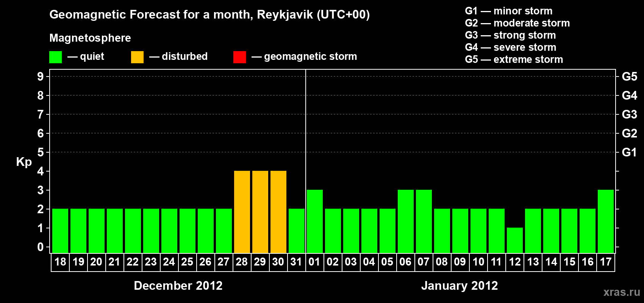This screenshot has height=303, width=644.
Task: Click the Kp axis value '5'
Action: point(41,152)
